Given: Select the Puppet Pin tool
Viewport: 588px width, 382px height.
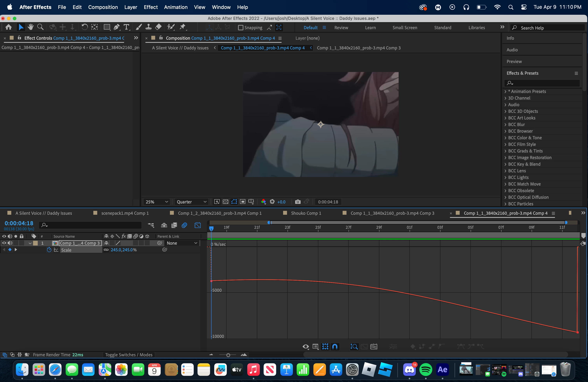Looking at the screenshot, I should 182,27.
